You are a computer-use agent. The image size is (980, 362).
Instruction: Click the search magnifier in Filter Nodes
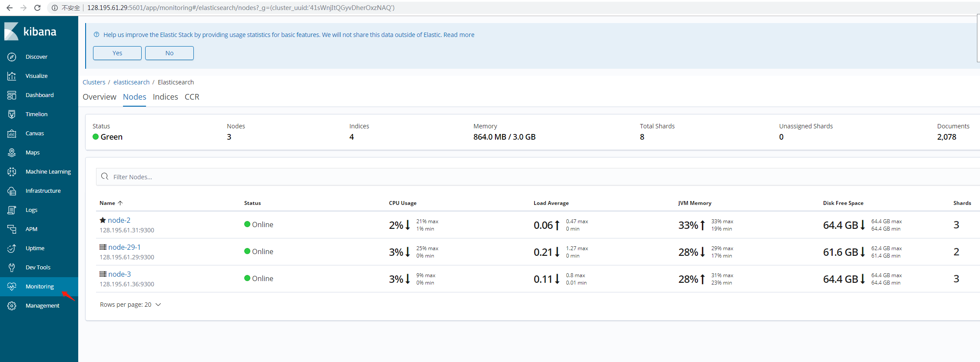(x=105, y=176)
